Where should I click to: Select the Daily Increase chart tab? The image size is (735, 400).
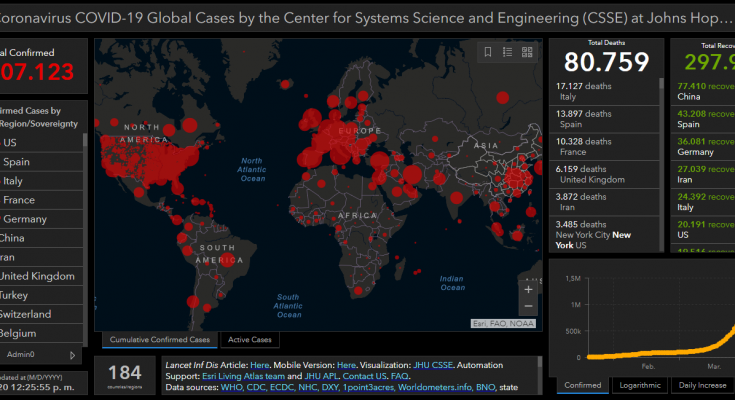tap(702, 385)
